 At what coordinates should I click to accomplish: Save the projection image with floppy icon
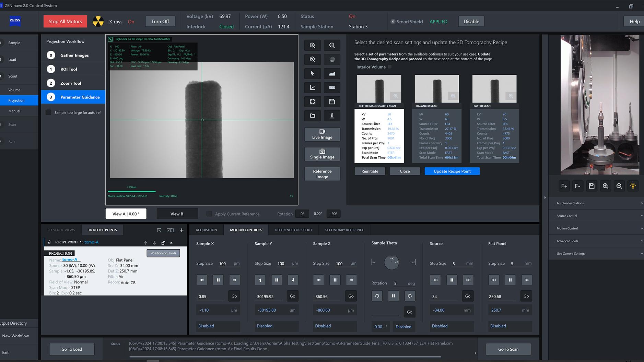[332, 101]
